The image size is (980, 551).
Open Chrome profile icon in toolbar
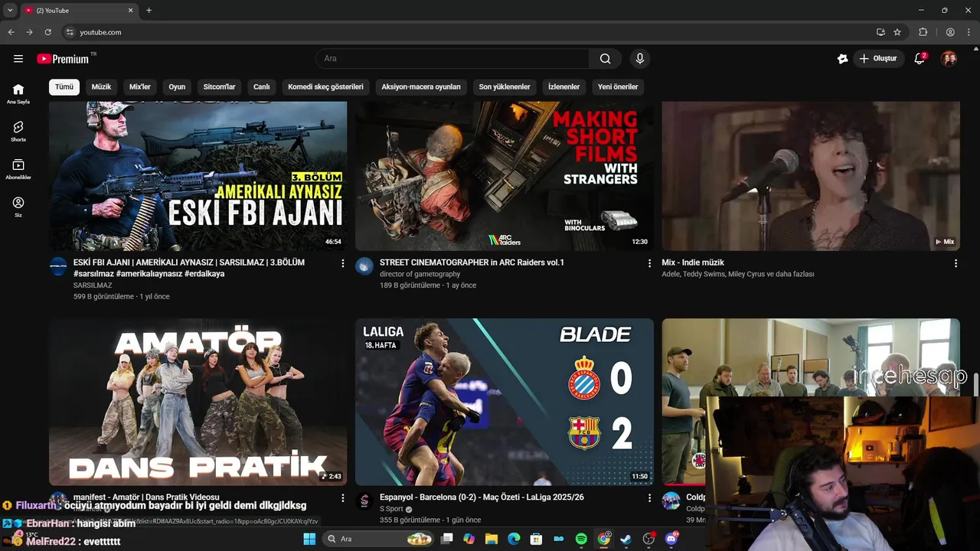pos(950,32)
